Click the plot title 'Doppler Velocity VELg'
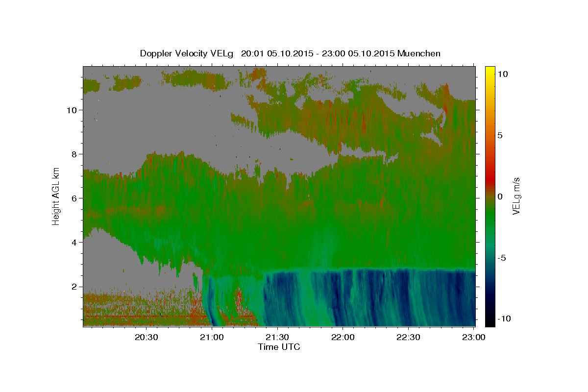The image size is (588, 392). pyautogui.click(x=186, y=53)
